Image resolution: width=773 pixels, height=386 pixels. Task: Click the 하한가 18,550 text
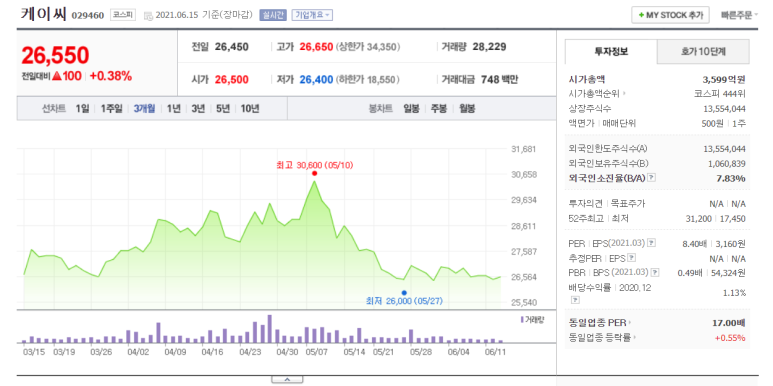[x=368, y=79]
